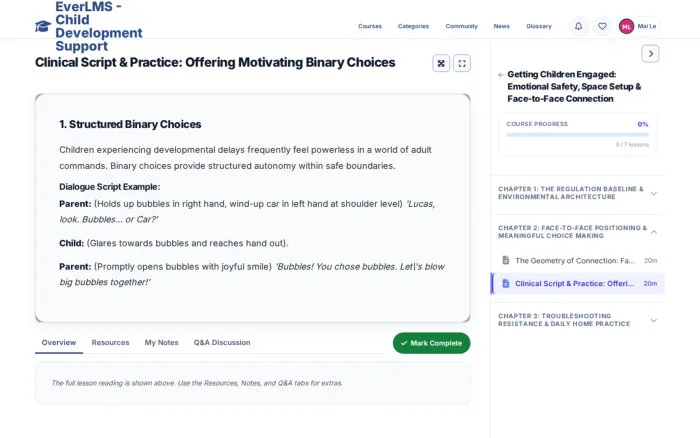Enter fullscreen with the expand icon
This screenshot has width=700, height=438.
pos(462,63)
